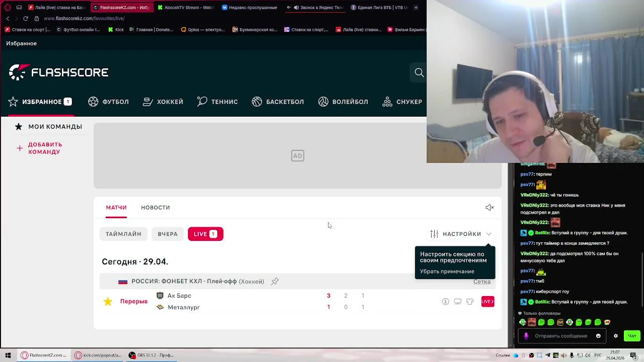
Task: Open the chat settings gear
Action: coord(615,336)
